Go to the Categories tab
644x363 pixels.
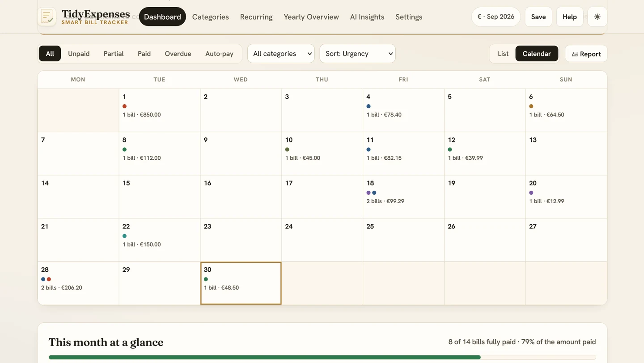210,17
